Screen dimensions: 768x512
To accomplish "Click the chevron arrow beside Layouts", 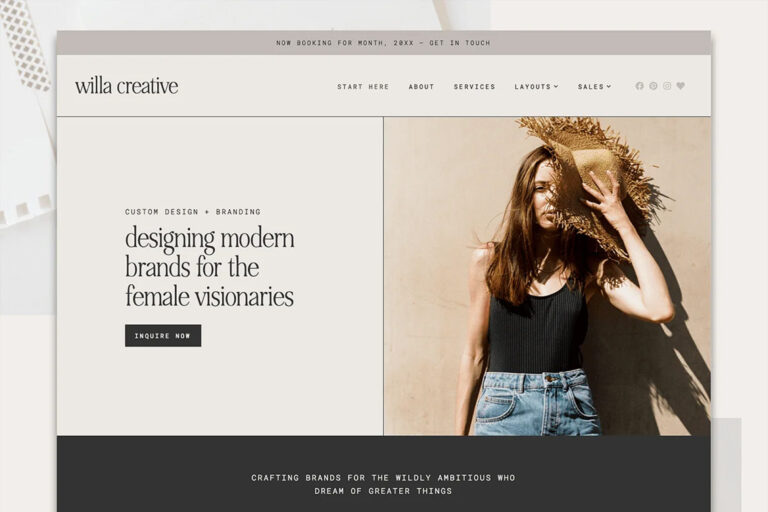I will coord(556,86).
